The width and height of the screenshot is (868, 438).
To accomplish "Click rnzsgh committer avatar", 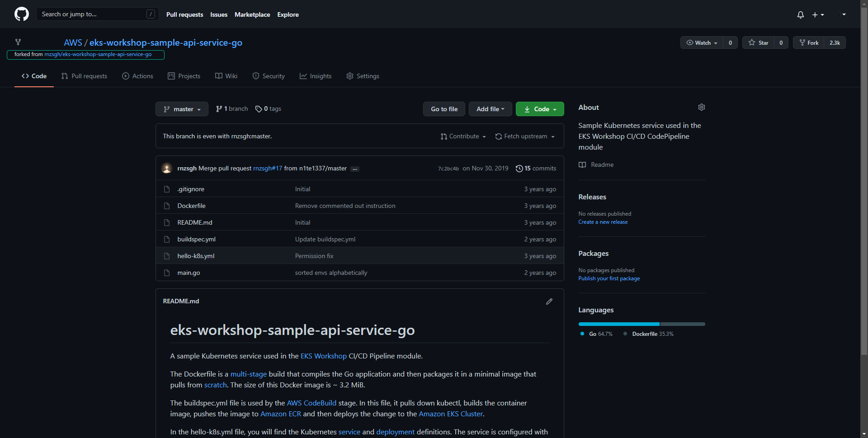I will (x=167, y=168).
